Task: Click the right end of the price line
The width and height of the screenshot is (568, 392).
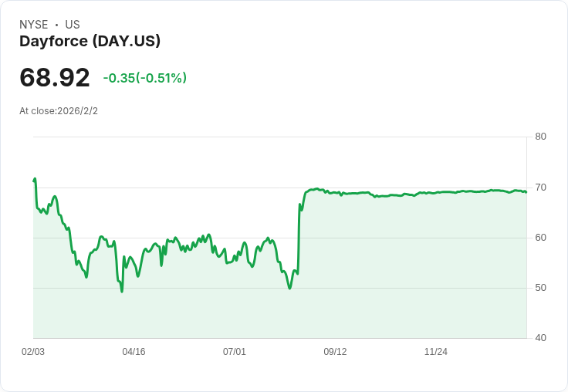Action: 526,192
